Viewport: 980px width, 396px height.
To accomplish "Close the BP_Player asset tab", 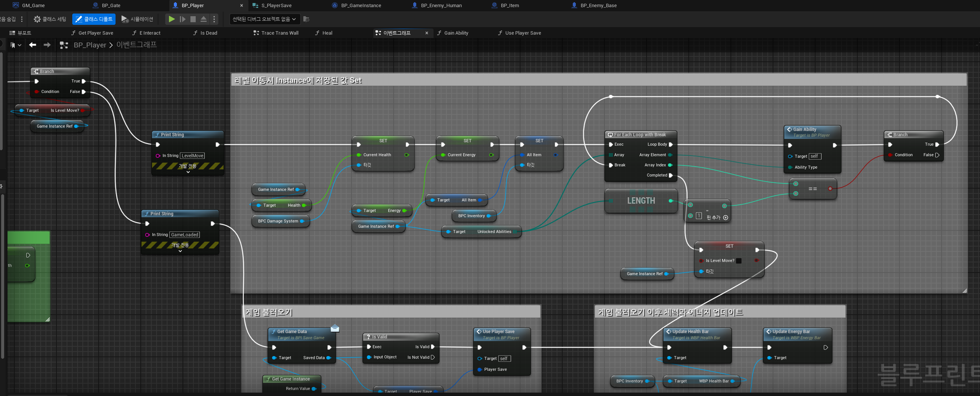I will point(241,5).
